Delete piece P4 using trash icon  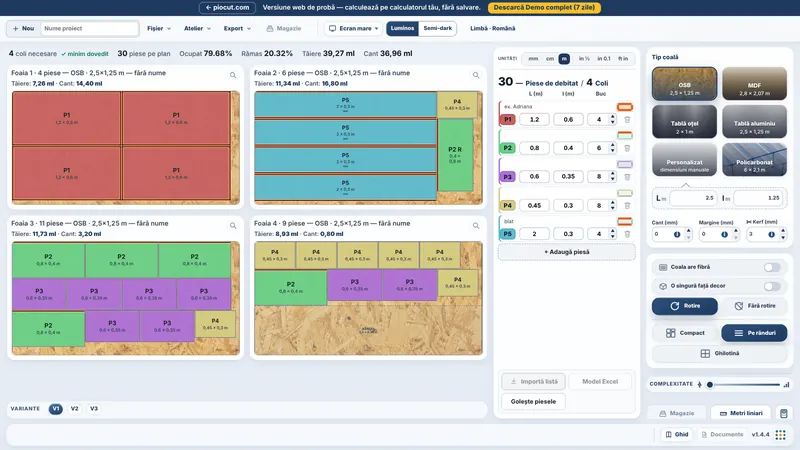(x=627, y=206)
